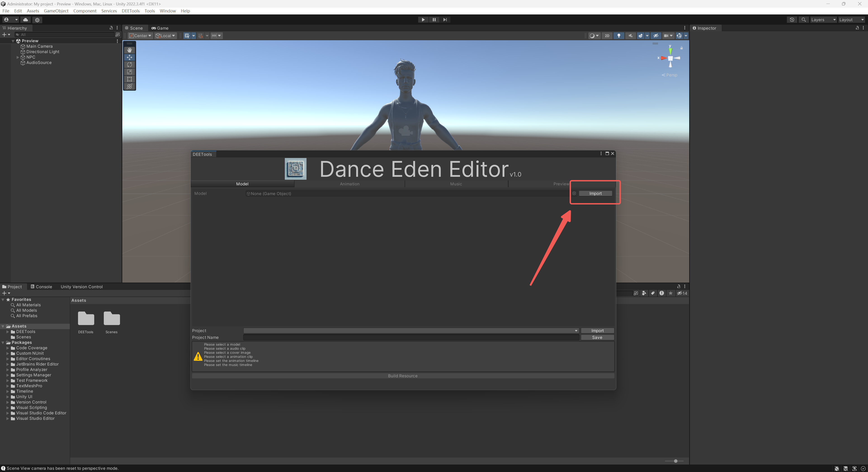Expand the TextMeshPro package folder
The width and height of the screenshot is (868, 472).
coord(8,386)
